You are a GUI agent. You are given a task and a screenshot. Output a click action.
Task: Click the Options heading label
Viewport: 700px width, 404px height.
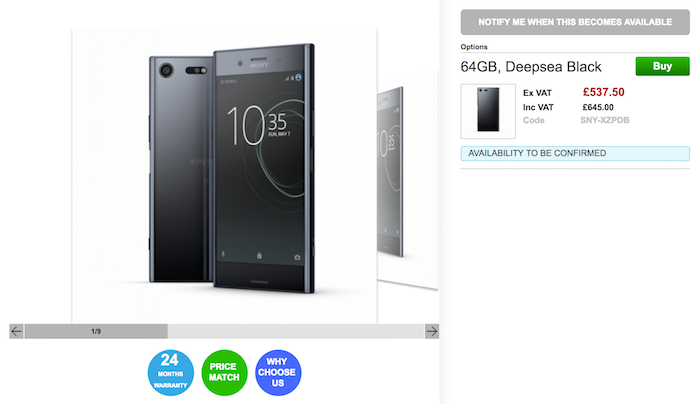474,47
